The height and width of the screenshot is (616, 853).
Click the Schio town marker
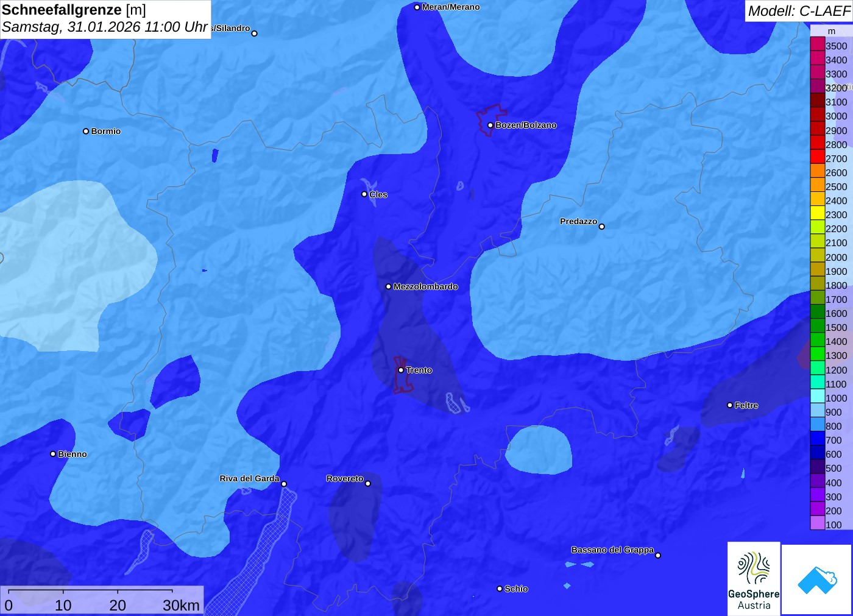(500, 589)
